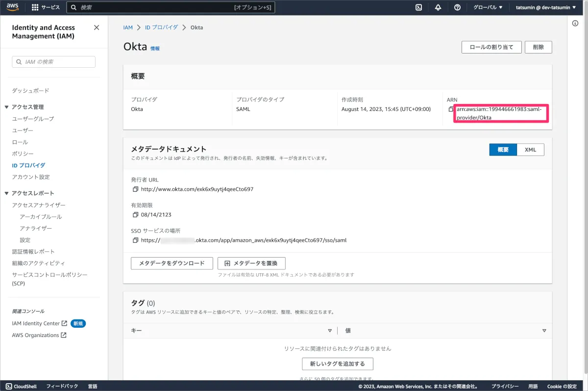Click メタデータをダウンロード button
The height and width of the screenshot is (391, 588).
pos(171,263)
